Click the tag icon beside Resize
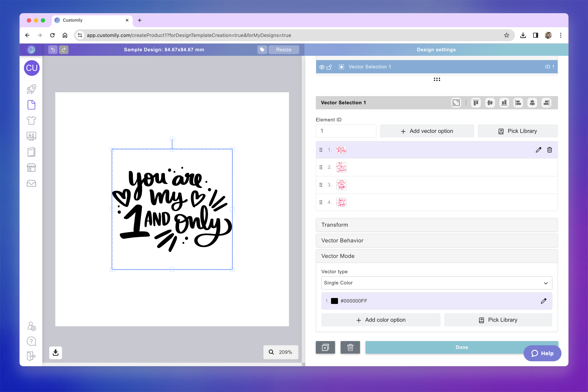The width and height of the screenshot is (588, 392). pos(262,50)
